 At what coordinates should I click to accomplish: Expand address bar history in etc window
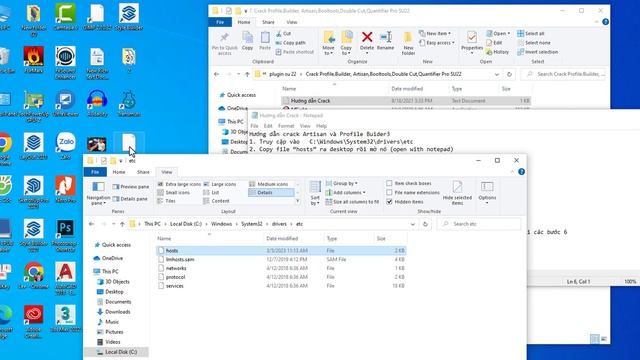(x=413, y=224)
